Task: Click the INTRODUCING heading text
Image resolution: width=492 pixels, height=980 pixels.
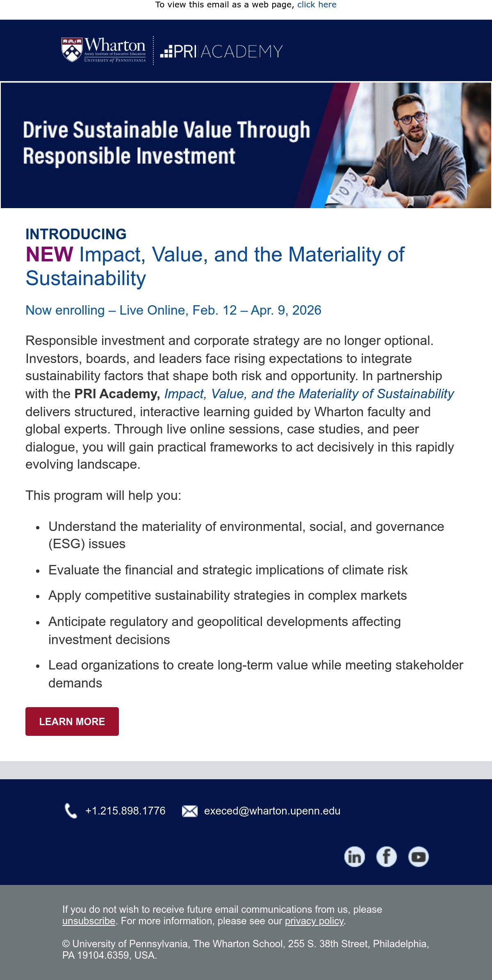Action: [x=76, y=234]
